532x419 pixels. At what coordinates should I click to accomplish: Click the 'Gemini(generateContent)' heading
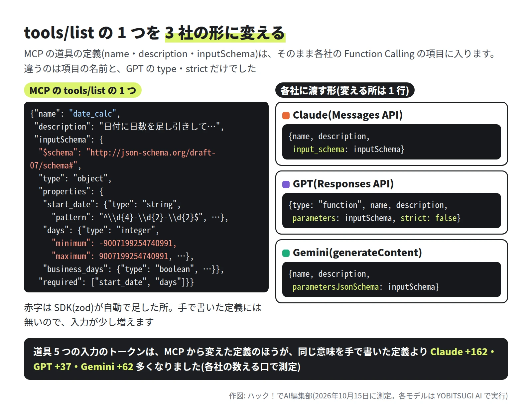[x=357, y=253]
